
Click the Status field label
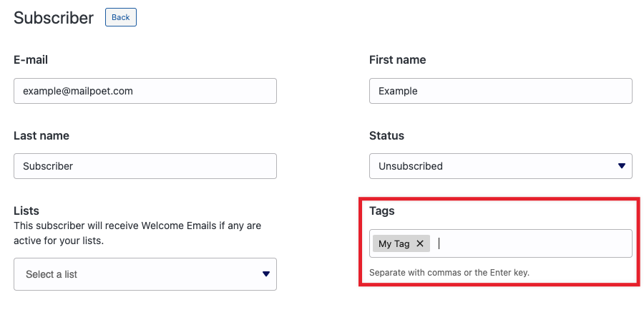pos(386,135)
